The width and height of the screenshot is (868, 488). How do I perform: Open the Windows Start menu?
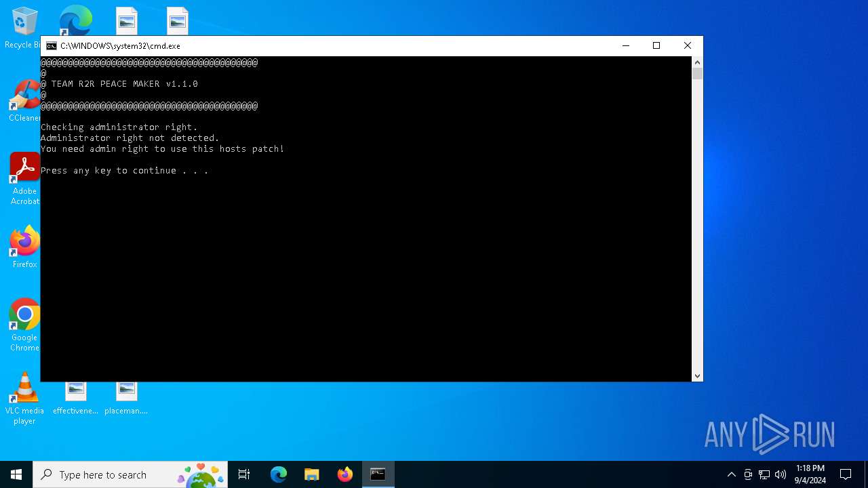pos(16,474)
